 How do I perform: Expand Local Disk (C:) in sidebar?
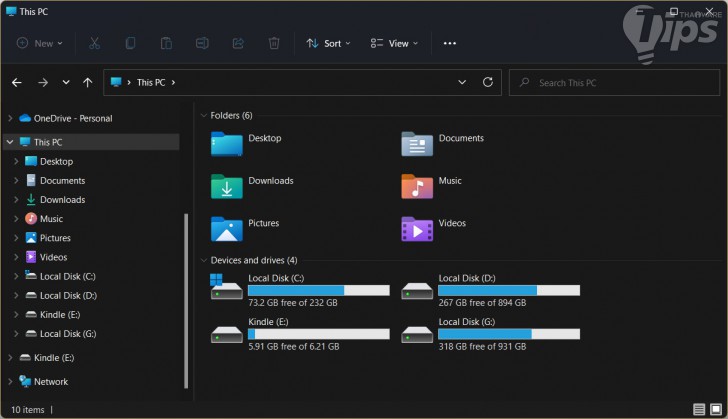pos(16,276)
